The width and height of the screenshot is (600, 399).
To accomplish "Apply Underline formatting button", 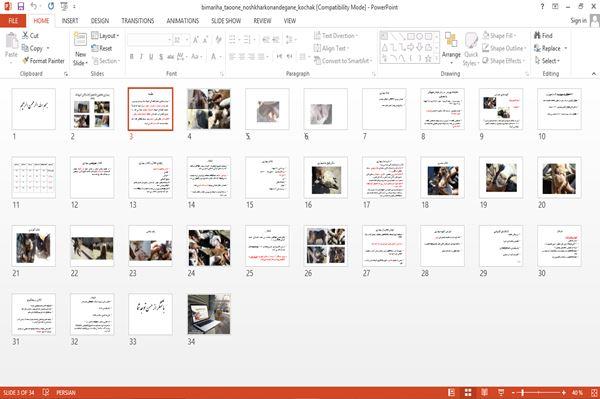I will [151, 57].
